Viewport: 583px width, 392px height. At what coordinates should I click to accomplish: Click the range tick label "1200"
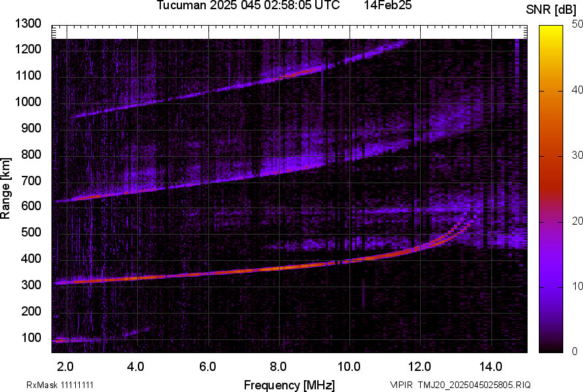click(x=28, y=49)
